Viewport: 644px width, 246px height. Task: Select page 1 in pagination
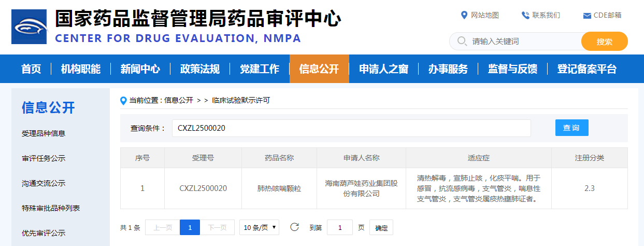(x=190, y=227)
